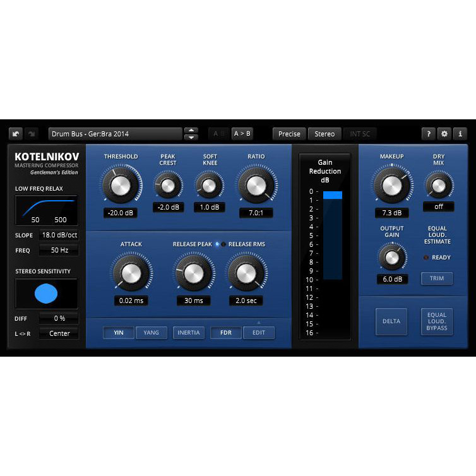Open the info 'i' icon

coord(460,134)
